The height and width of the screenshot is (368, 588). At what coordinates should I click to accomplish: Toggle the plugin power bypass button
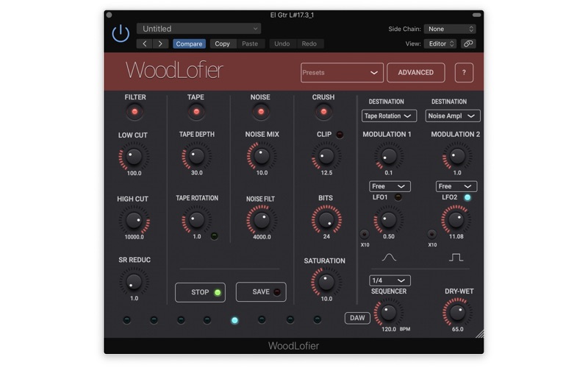point(121,33)
